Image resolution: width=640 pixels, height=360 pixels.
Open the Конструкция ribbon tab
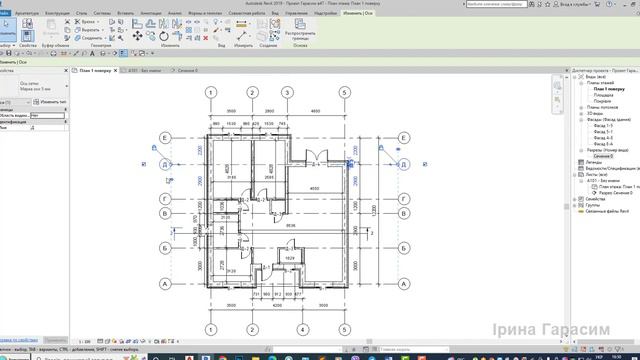click(57, 13)
